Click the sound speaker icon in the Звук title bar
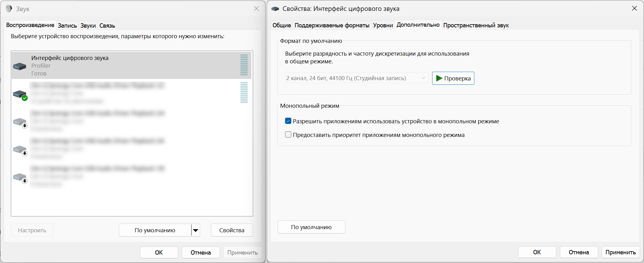 click(9, 9)
